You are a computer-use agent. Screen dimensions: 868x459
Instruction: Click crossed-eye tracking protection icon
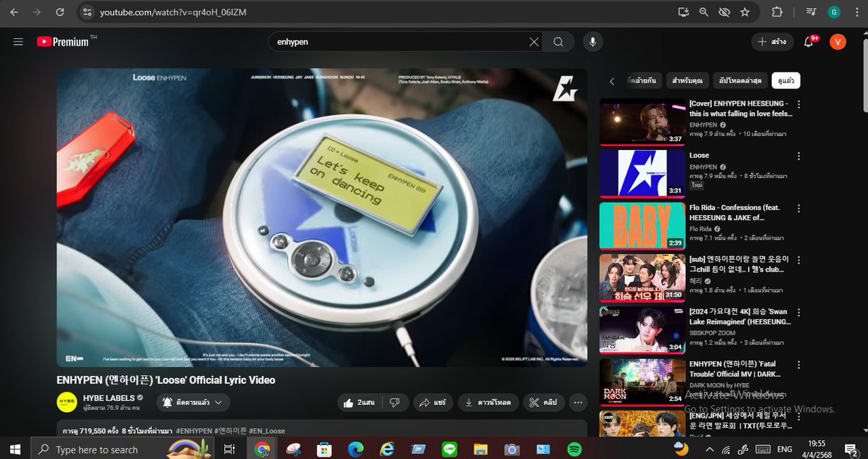coord(724,12)
